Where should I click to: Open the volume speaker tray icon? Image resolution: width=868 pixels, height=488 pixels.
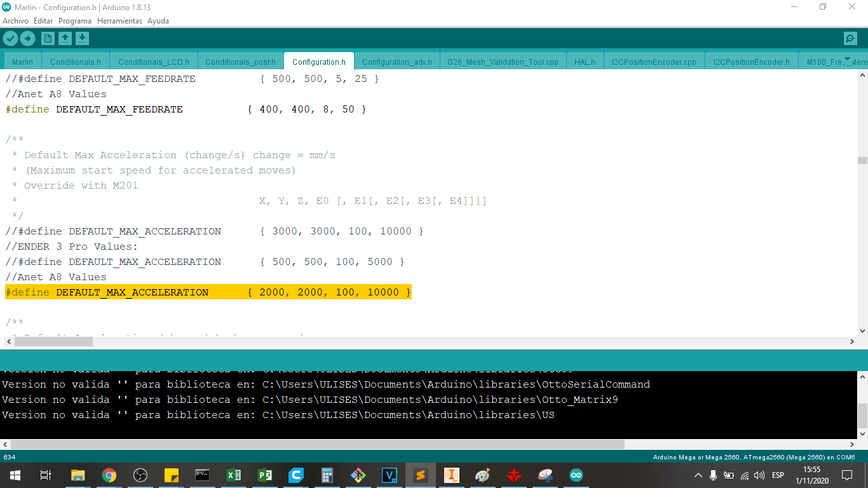point(759,475)
